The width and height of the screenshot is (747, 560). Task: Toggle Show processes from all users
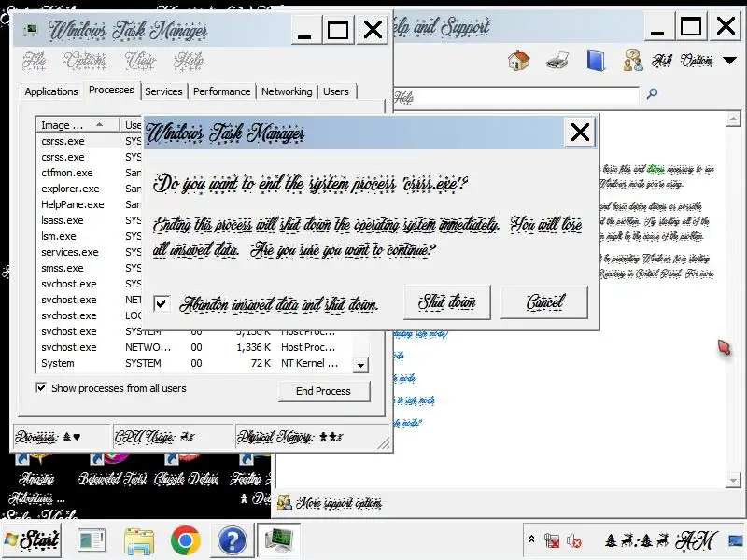click(x=41, y=387)
